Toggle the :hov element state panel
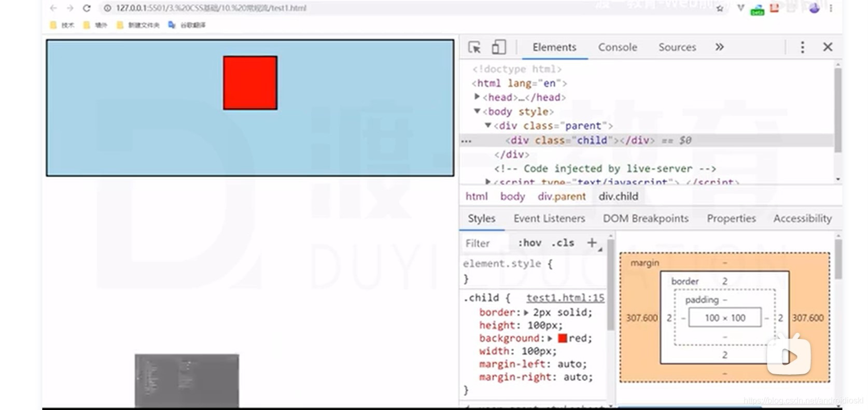 tap(529, 243)
